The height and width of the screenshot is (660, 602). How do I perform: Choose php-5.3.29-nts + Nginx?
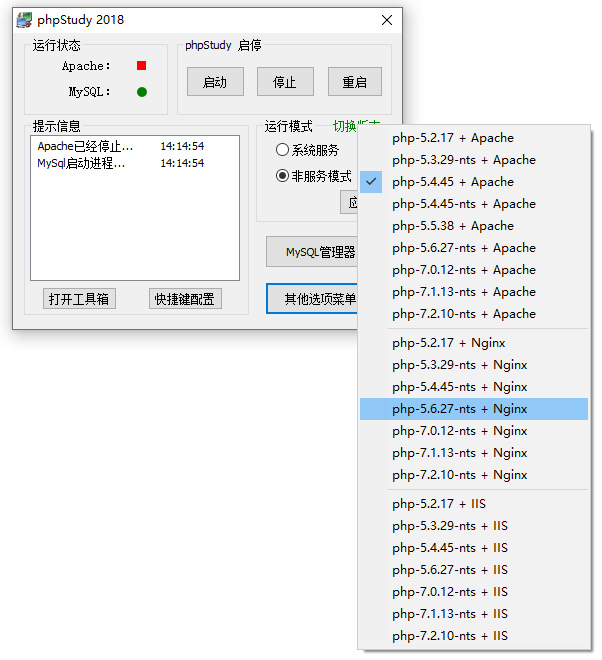[x=474, y=365]
